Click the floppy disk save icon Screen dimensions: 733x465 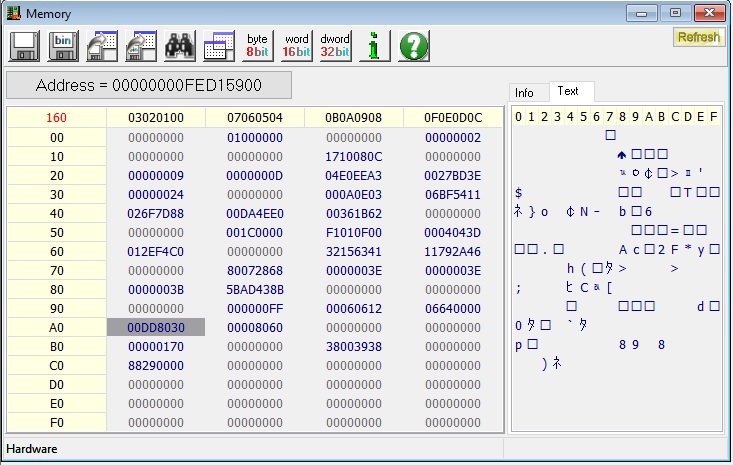coord(24,45)
